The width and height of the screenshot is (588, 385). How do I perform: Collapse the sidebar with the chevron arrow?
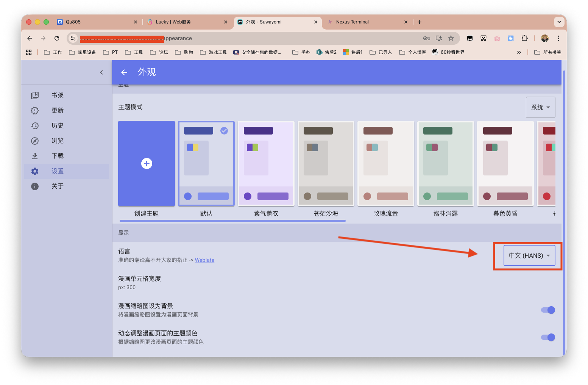(101, 72)
